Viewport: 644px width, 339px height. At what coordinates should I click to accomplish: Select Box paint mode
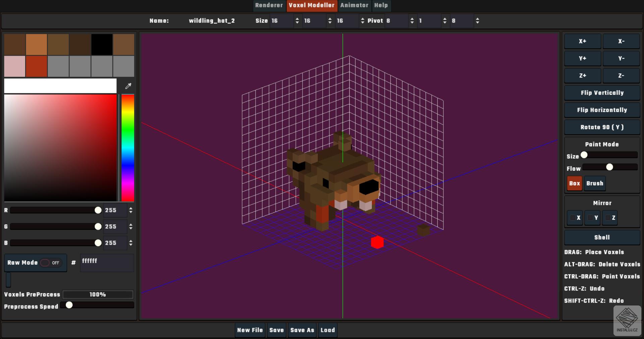(x=574, y=183)
